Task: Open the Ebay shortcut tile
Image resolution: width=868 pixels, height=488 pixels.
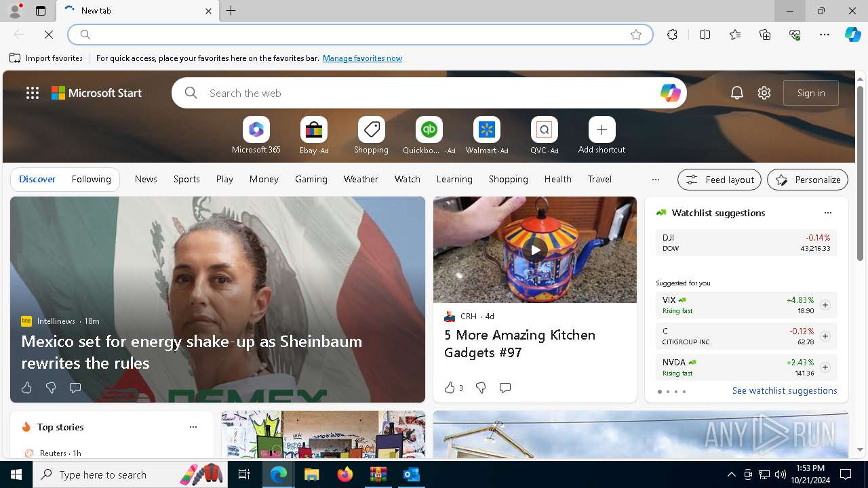Action: [x=314, y=136]
